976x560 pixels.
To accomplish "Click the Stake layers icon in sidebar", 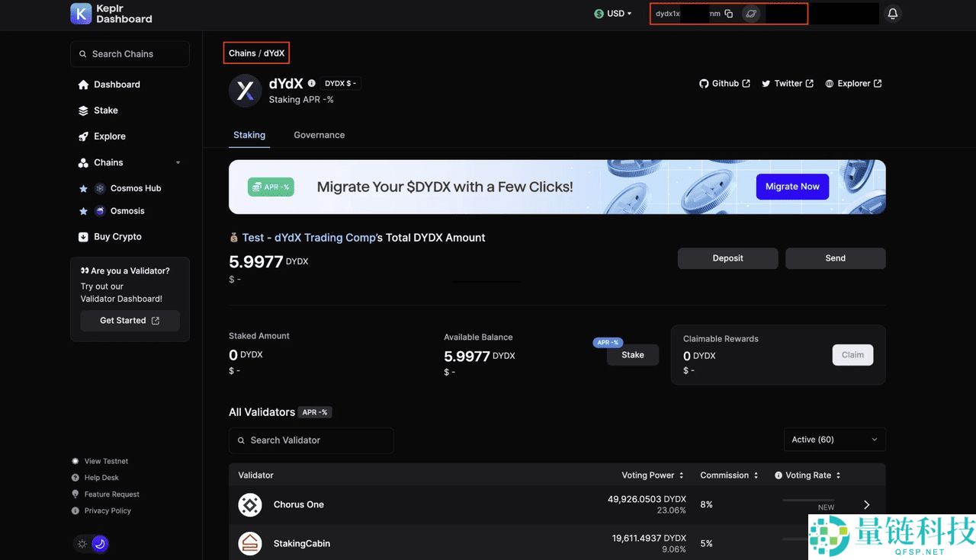I will coord(83,110).
